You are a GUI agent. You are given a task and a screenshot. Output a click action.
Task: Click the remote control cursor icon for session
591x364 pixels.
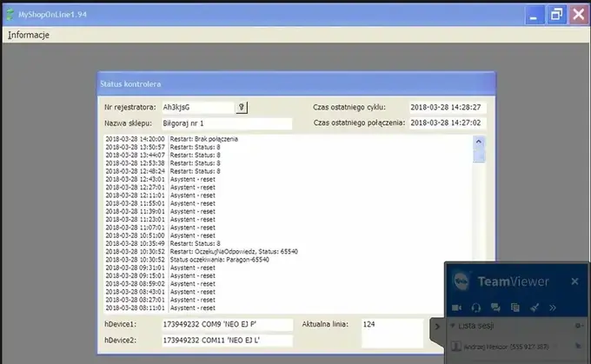tap(578, 346)
